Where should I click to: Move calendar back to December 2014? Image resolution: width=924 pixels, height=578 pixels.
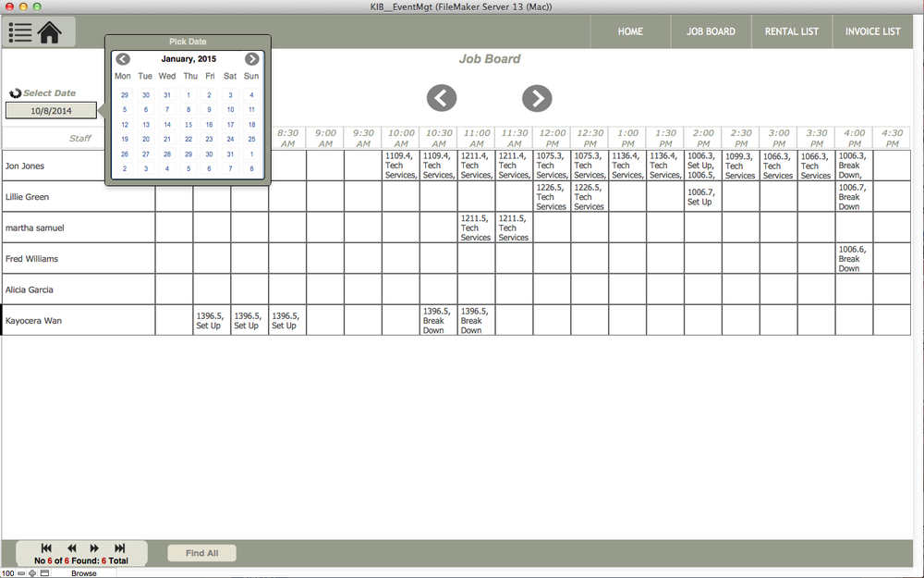(x=123, y=58)
